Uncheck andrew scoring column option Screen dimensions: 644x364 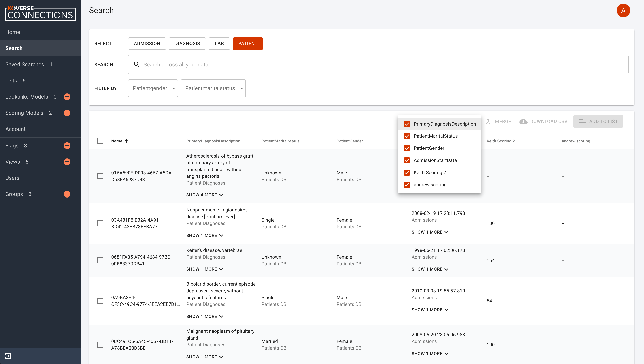click(407, 185)
